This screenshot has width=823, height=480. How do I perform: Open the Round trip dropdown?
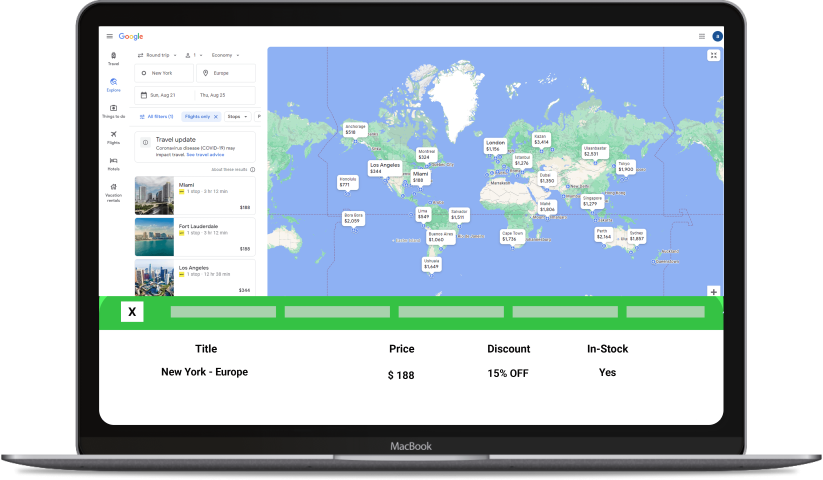point(157,55)
